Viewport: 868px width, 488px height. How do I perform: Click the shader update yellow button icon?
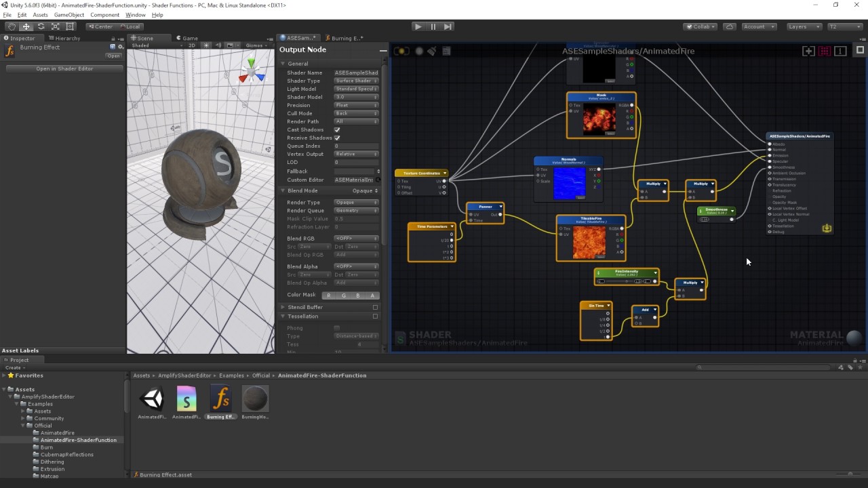coord(401,51)
